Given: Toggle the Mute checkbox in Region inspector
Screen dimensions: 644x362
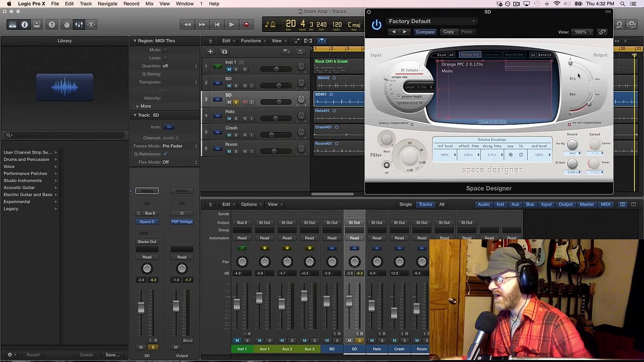Looking at the screenshot, I should pos(165,50).
